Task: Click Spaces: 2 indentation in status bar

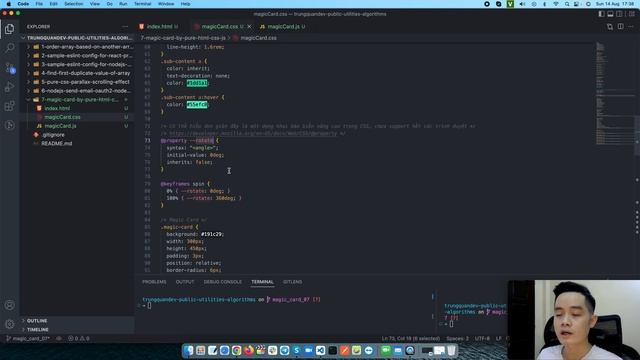Action: point(458,338)
